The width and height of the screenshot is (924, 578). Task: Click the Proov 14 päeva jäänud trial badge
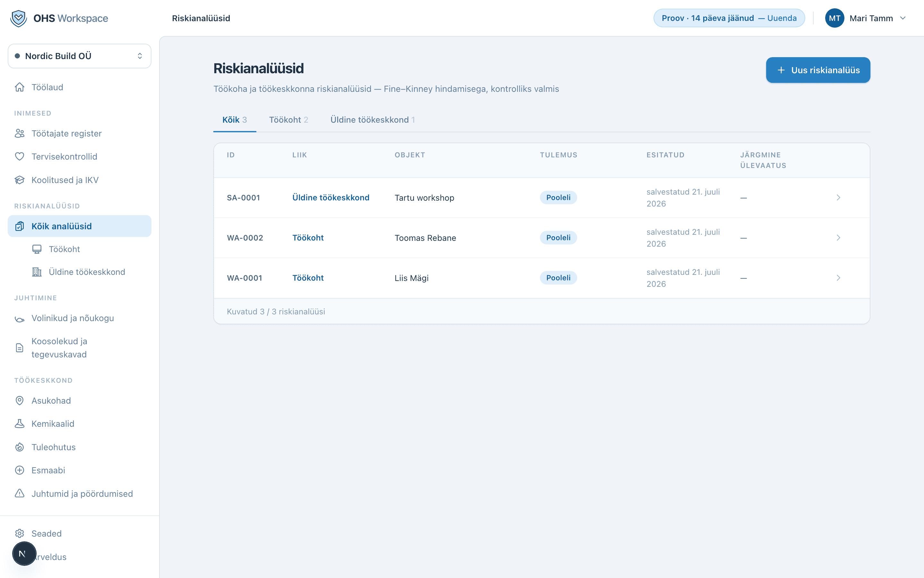[x=729, y=18]
